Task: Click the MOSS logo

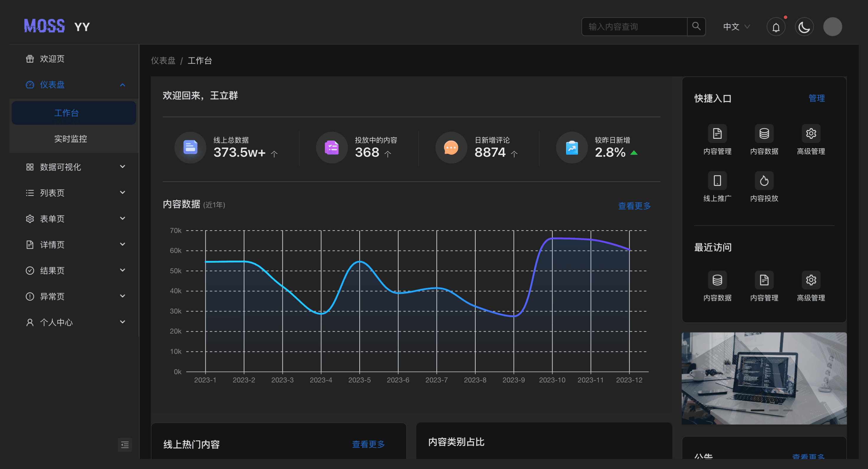Action: coord(45,26)
